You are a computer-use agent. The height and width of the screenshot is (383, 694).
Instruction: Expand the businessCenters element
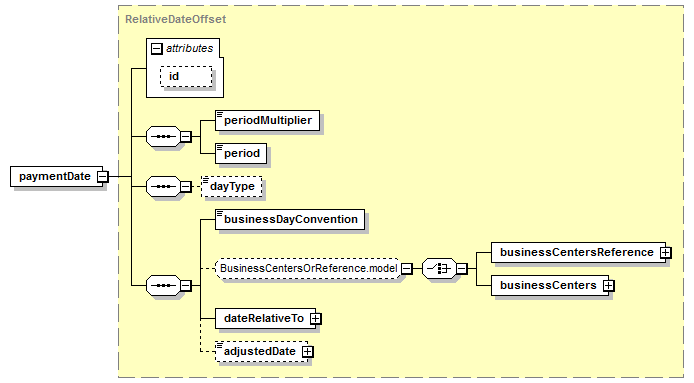(x=609, y=286)
